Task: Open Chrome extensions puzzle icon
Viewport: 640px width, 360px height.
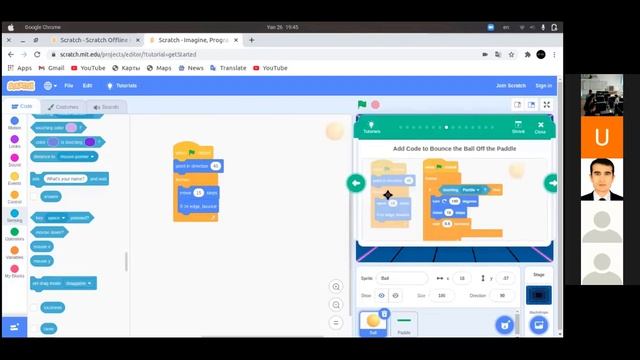Action: point(527,54)
